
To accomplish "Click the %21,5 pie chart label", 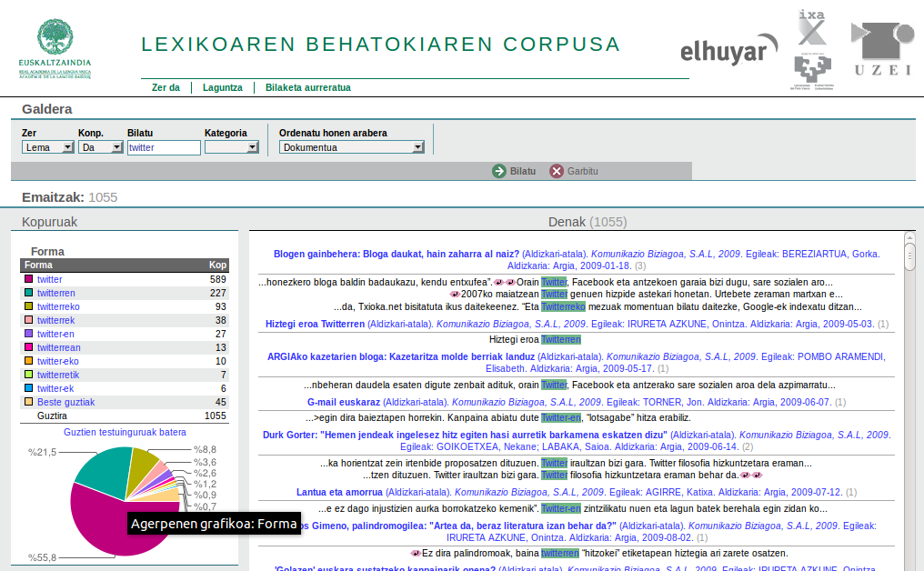I will click(x=43, y=452).
